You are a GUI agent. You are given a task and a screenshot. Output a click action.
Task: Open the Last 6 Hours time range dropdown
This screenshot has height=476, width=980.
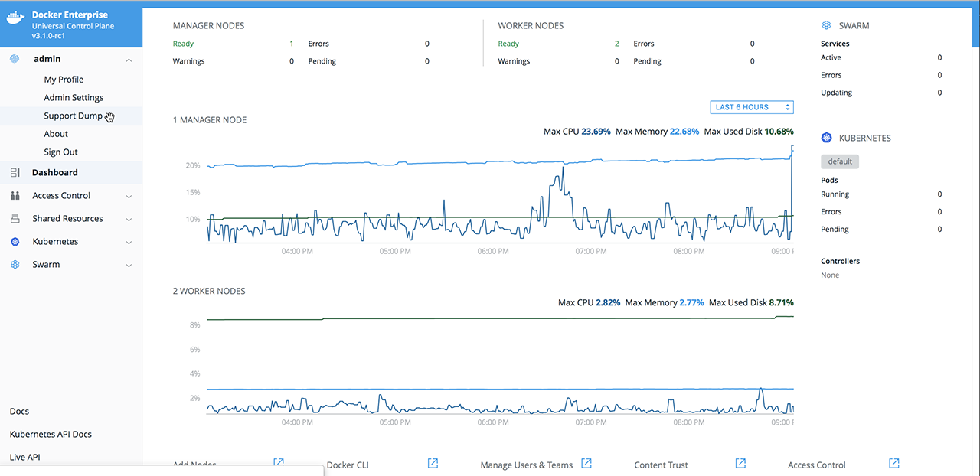coord(751,107)
